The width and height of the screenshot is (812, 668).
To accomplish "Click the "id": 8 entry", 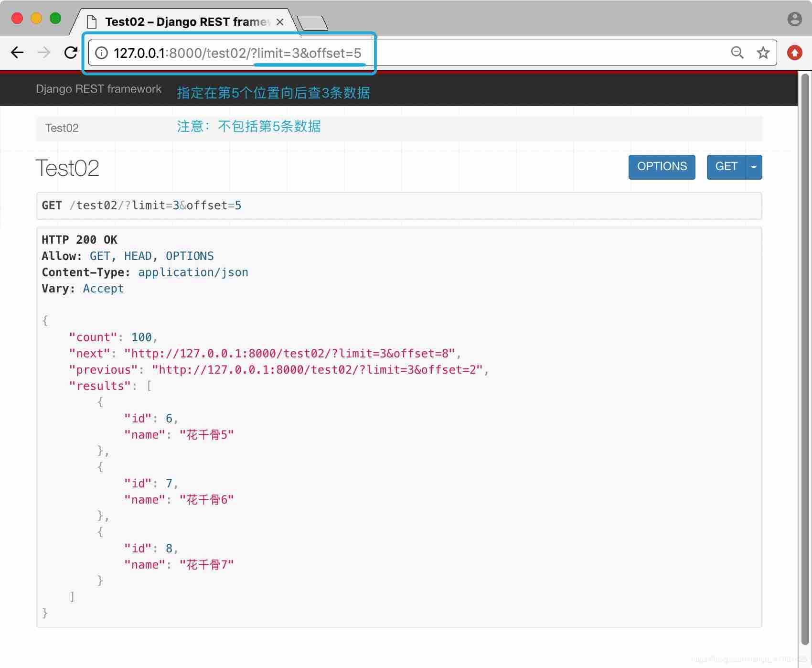I will (151, 548).
